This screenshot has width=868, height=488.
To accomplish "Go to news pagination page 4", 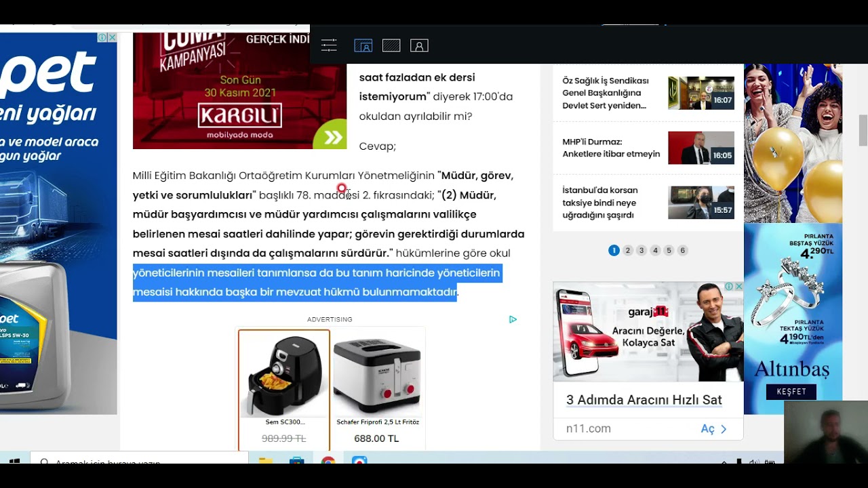I will click(x=655, y=250).
